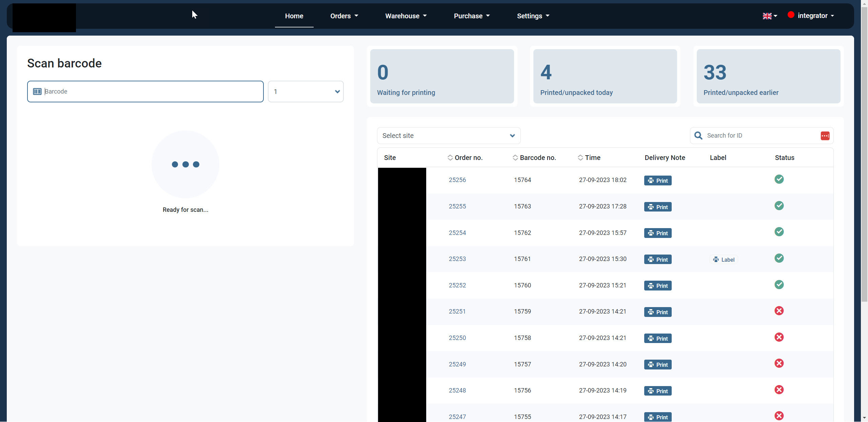Open the Select site dropdown
The width and height of the screenshot is (868, 422).
448,136
